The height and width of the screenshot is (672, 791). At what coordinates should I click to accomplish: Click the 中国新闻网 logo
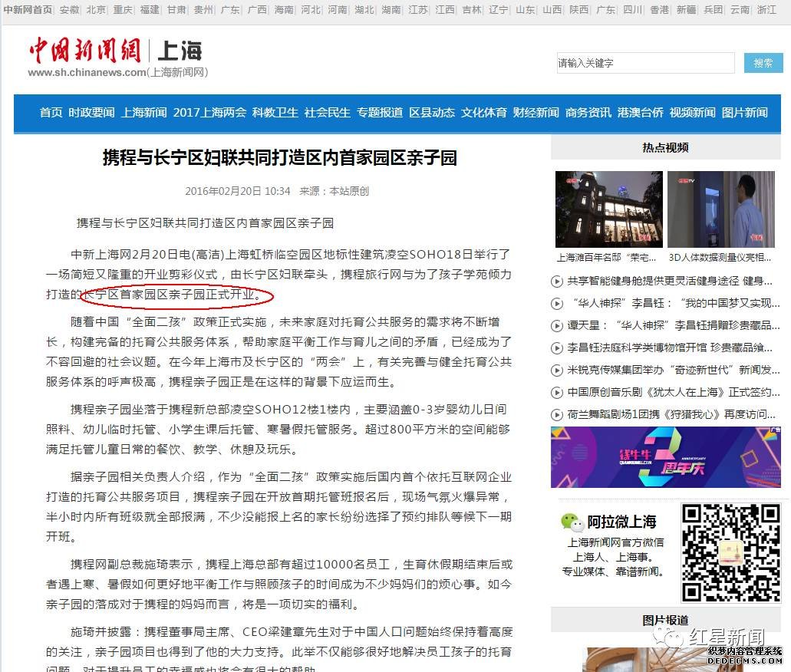[84, 51]
